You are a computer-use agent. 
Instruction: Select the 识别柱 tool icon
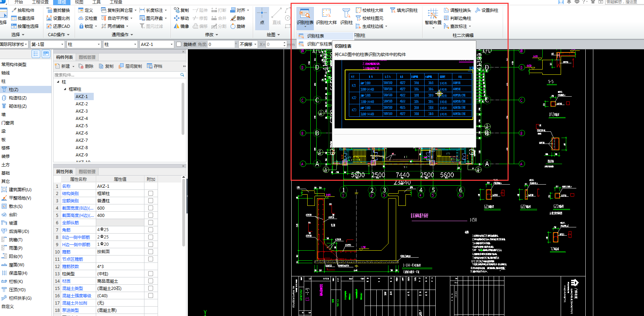346,17
